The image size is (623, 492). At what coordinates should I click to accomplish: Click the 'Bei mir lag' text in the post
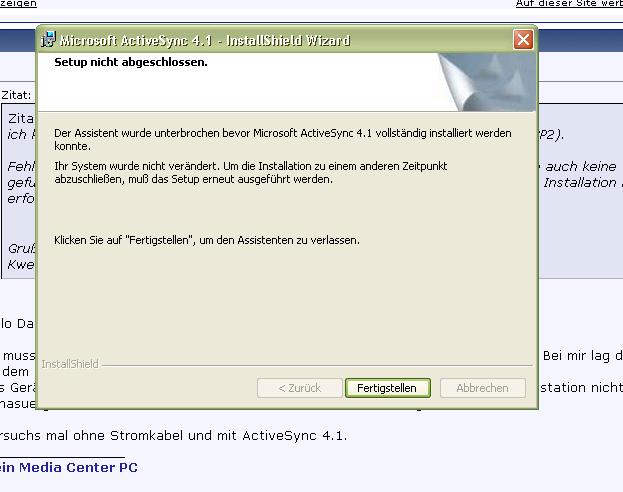[x=582, y=355]
